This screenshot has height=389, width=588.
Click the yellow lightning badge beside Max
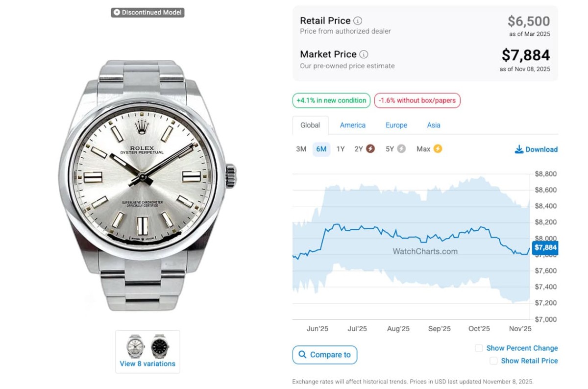click(x=438, y=149)
